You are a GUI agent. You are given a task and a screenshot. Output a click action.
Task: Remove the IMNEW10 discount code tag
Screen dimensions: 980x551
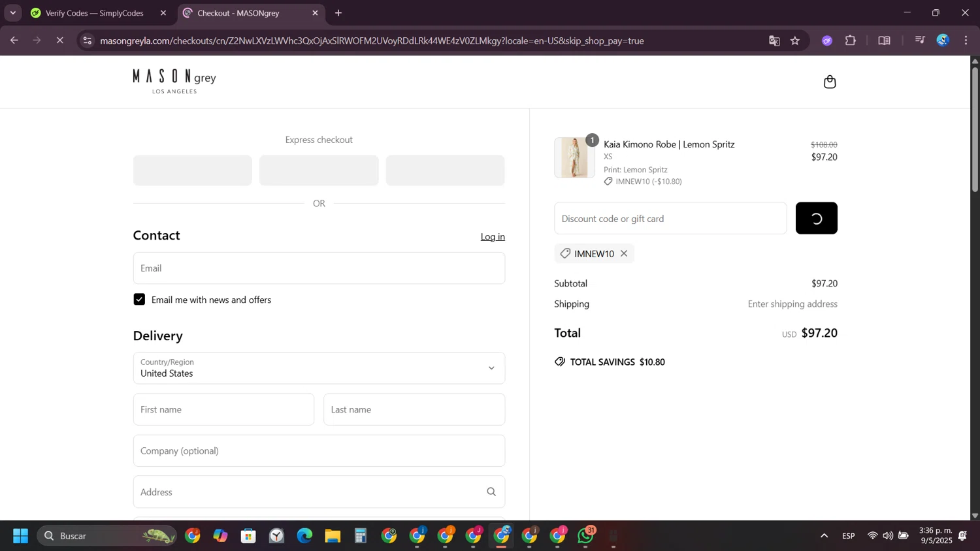[624, 253]
